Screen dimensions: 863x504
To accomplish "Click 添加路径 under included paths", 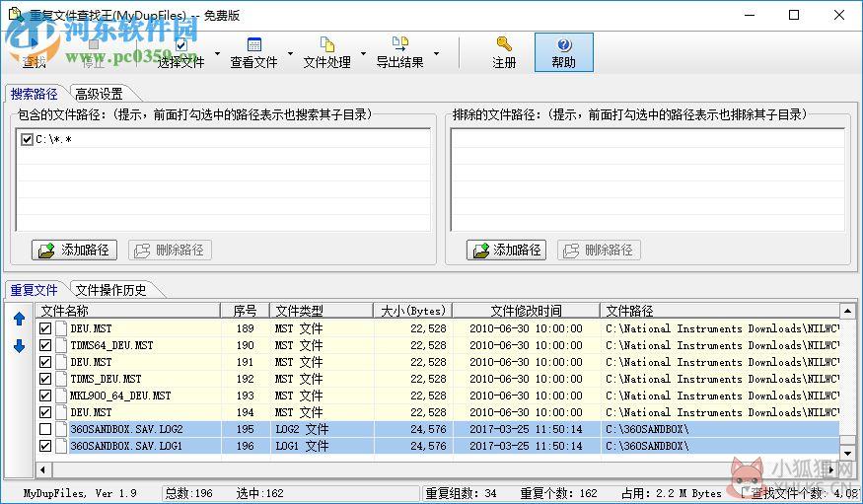I will tap(74, 250).
